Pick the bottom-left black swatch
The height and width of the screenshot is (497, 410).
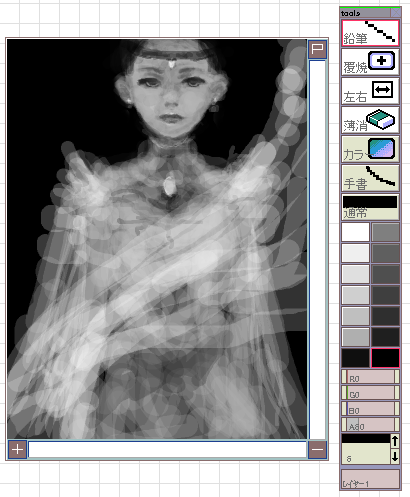[355, 358]
